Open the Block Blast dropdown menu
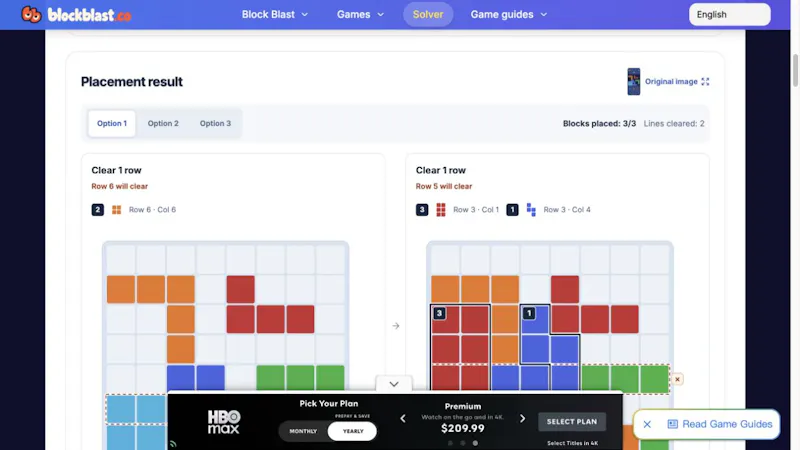800x450 pixels. (274, 14)
